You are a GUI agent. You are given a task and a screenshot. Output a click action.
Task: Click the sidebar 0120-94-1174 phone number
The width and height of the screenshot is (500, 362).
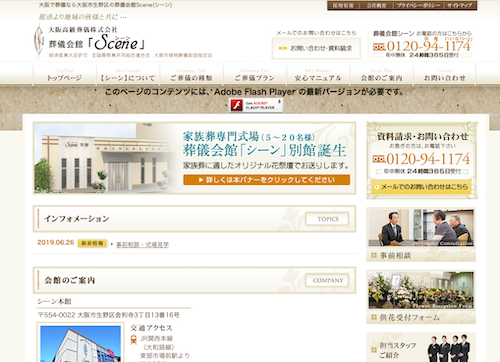click(428, 159)
